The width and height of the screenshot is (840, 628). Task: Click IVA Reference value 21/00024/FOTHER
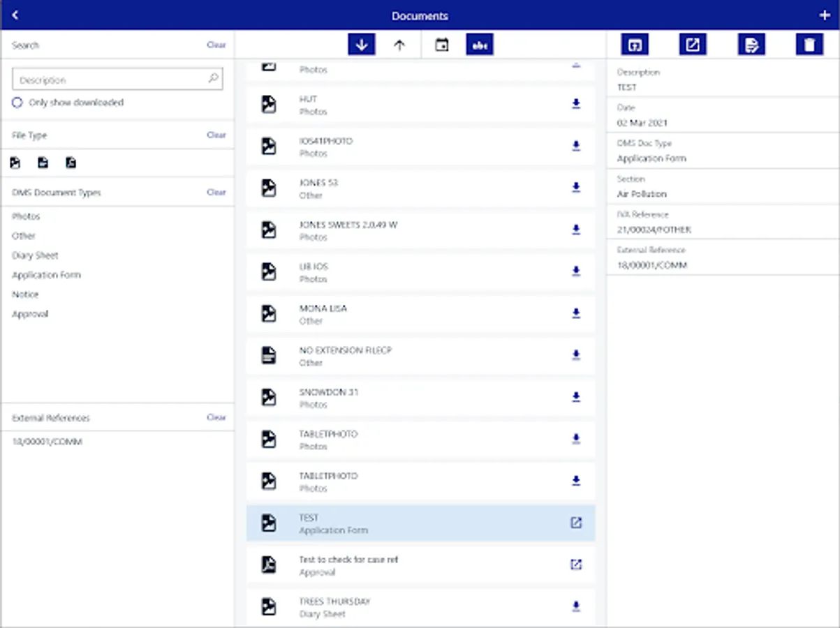point(654,230)
